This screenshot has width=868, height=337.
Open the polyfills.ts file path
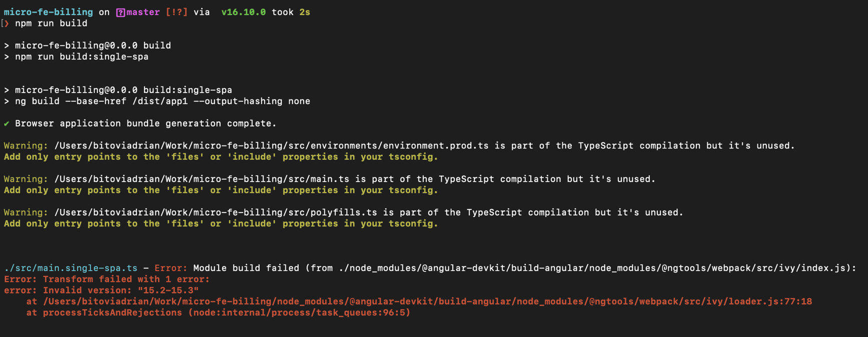click(x=216, y=212)
